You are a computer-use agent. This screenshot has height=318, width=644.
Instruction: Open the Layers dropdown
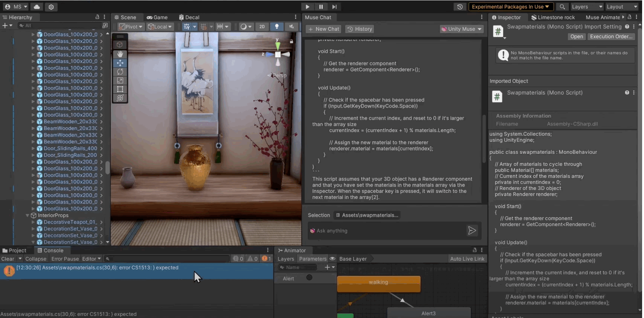586,7
